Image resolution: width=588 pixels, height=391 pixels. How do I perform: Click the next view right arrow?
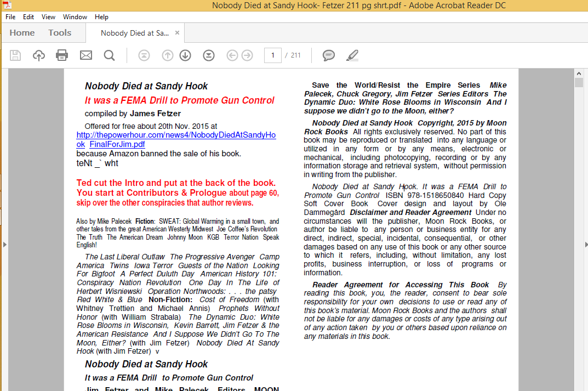pos(247,55)
